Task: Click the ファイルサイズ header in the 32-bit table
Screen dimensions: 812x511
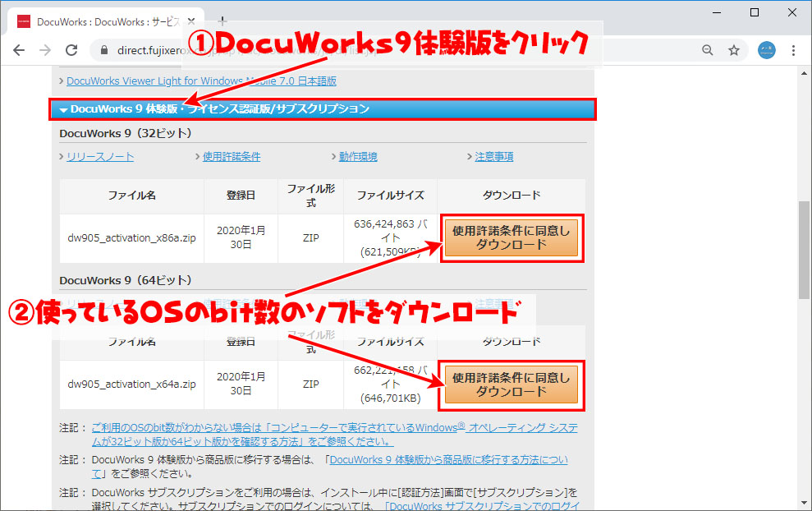Action: point(391,196)
